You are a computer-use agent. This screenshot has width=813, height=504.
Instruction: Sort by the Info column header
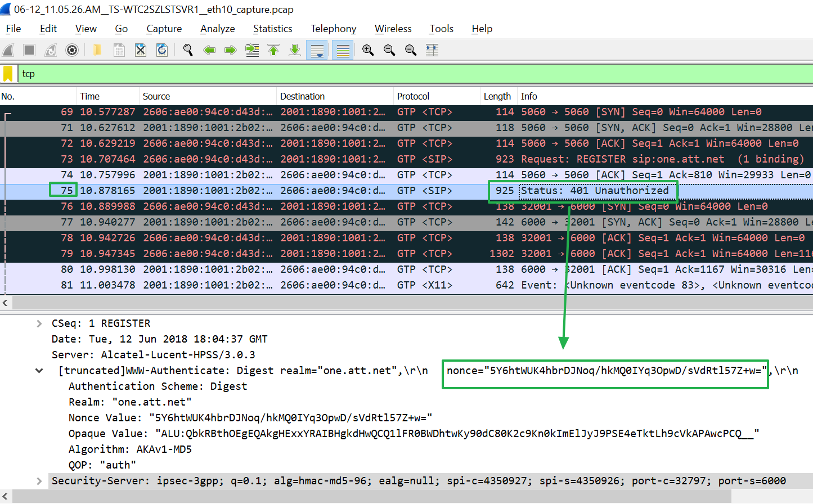pyautogui.click(x=665, y=96)
